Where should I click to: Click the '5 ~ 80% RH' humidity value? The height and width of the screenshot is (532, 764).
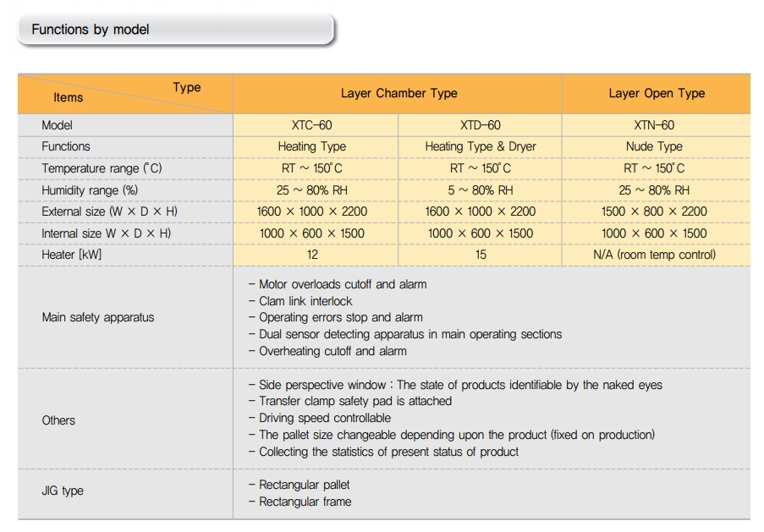pyautogui.click(x=480, y=190)
